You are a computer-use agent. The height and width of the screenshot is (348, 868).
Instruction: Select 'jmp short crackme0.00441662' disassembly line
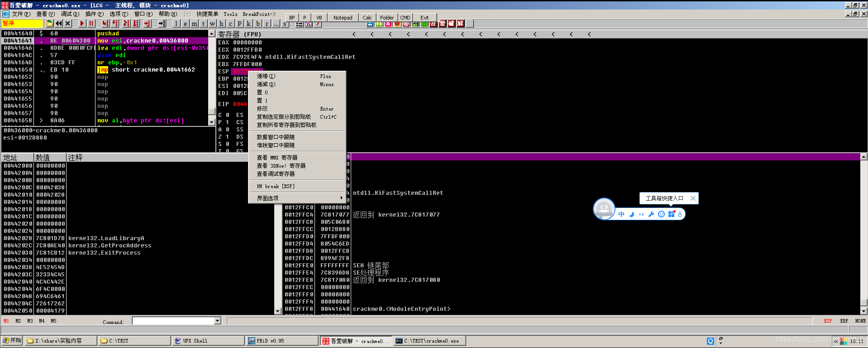coord(146,70)
